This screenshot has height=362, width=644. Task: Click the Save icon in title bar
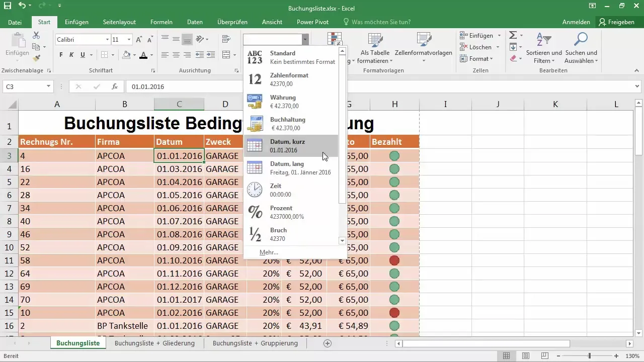(x=7, y=6)
